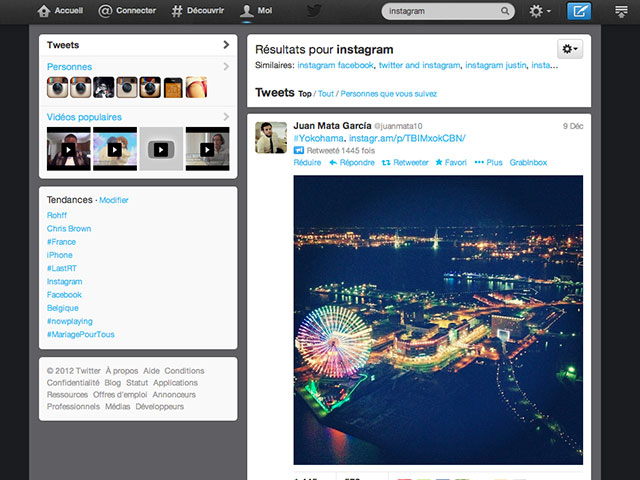
Task: Open the Instagram trend
Action: (64, 282)
